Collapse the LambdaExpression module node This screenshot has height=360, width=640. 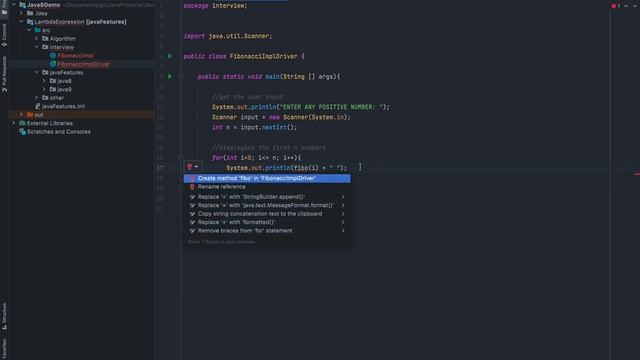pos(21,22)
